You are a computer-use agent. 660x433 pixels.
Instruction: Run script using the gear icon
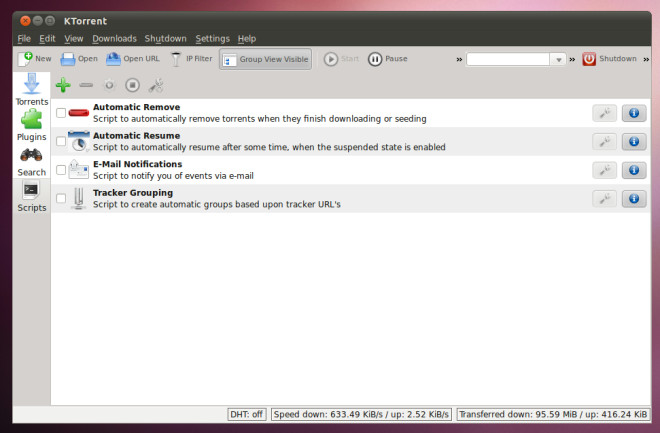point(109,85)
